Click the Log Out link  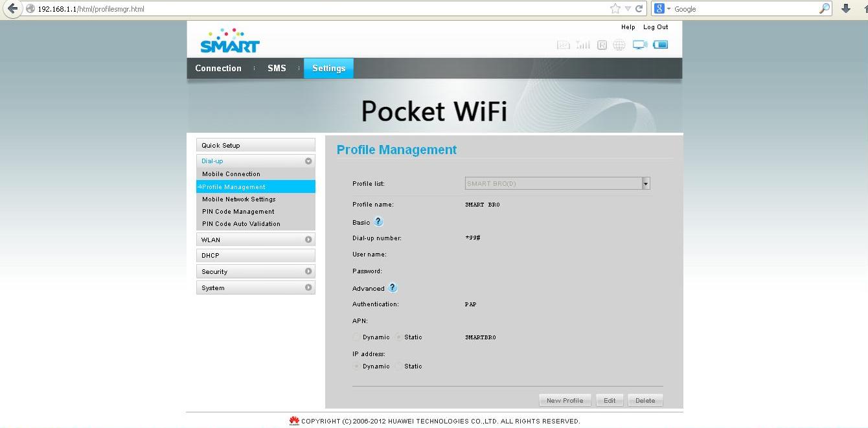point(656,27)
